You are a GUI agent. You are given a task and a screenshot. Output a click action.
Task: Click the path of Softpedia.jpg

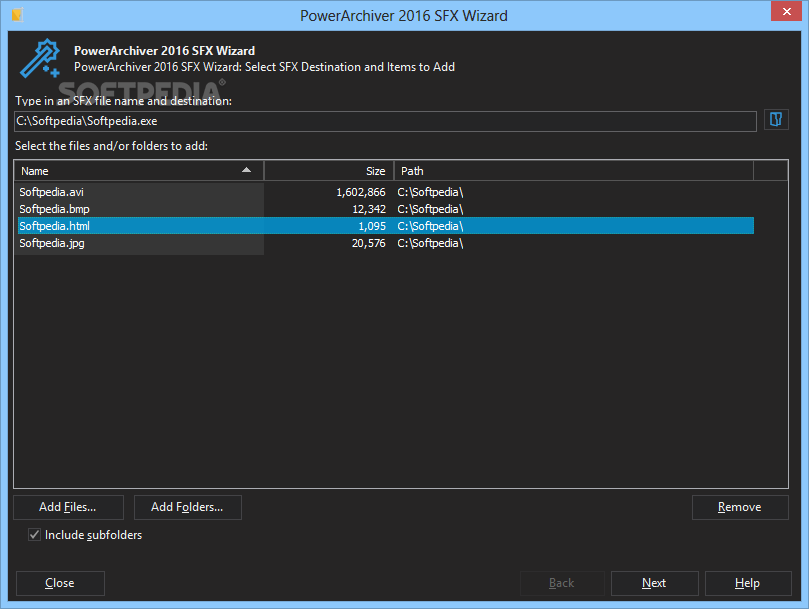(x=430, y=243)
